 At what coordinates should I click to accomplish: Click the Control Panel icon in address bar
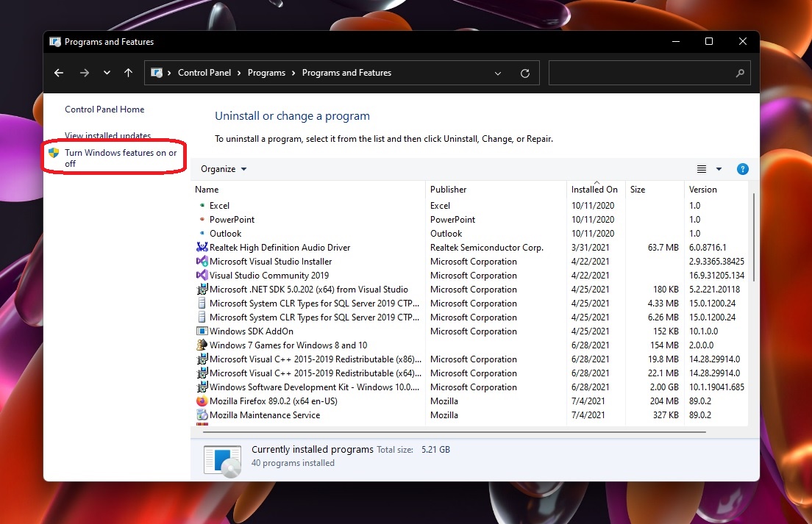(x=157, y=73)
